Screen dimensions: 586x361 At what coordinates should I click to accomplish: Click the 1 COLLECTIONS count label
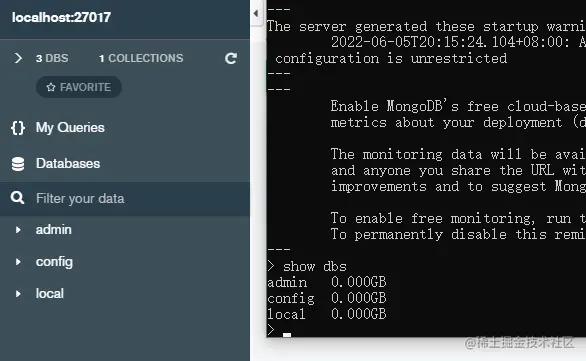tap(141, 58)
